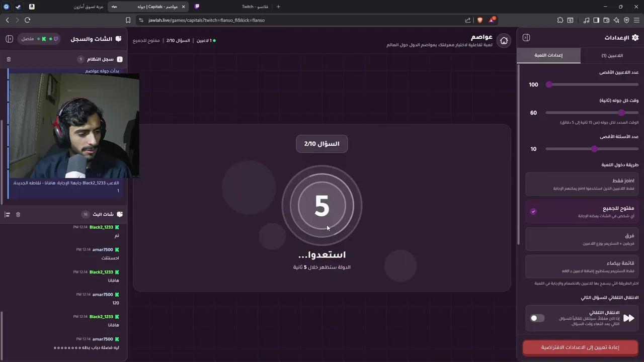
Task: Click amar7500 username on the احسنتتت message
Action: [x=103, y=249]
